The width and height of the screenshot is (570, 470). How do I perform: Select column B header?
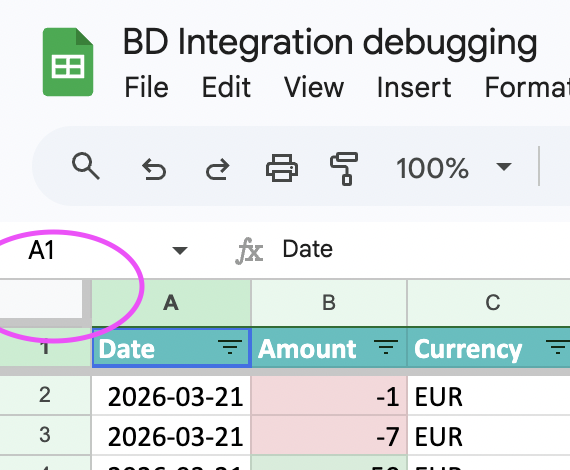point(329,302)
